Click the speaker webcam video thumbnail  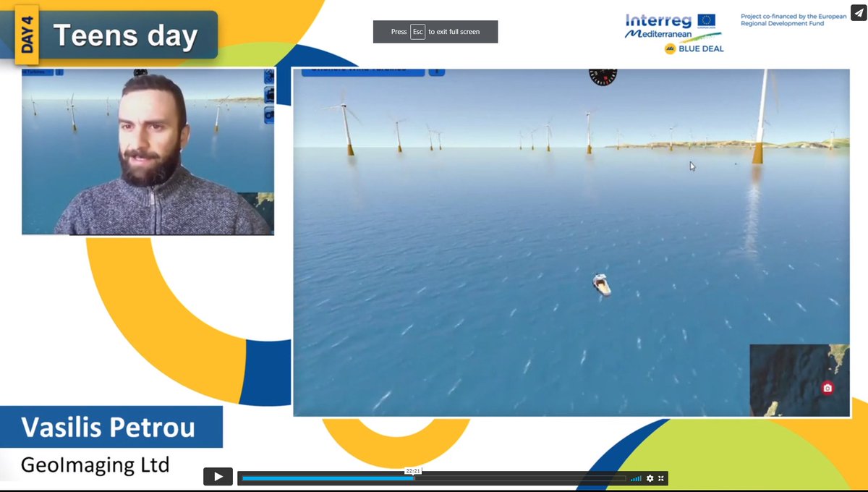click(148, 152)
